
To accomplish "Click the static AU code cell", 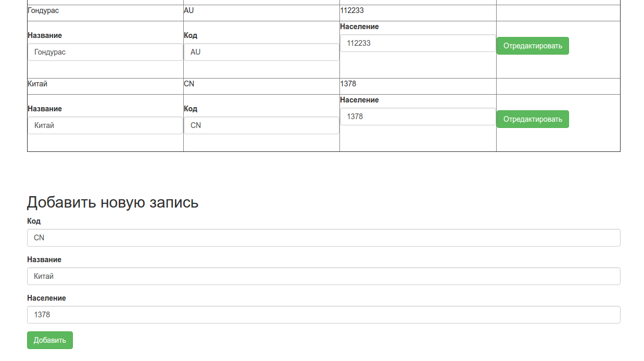I will [x=189, y=10].
